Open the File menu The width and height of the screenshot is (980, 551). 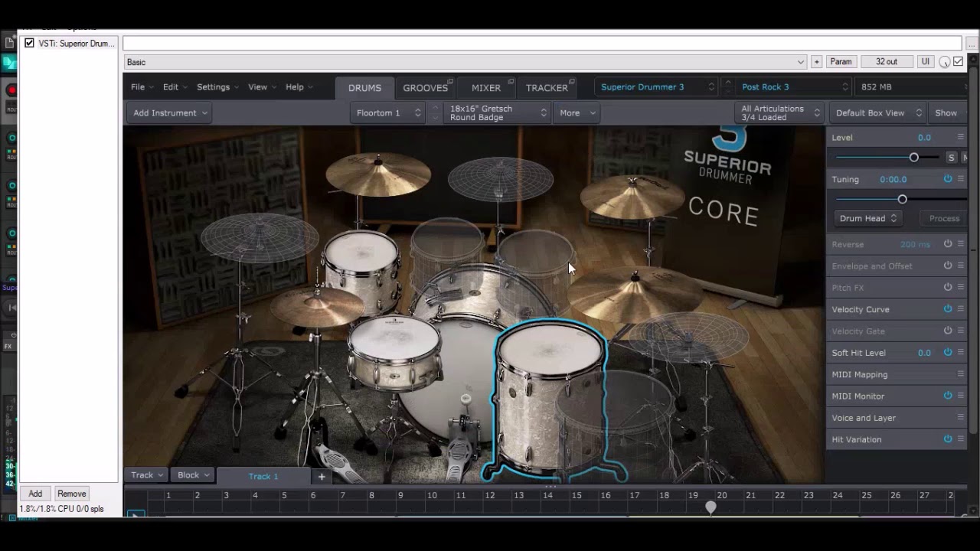[x=142, y=87]
